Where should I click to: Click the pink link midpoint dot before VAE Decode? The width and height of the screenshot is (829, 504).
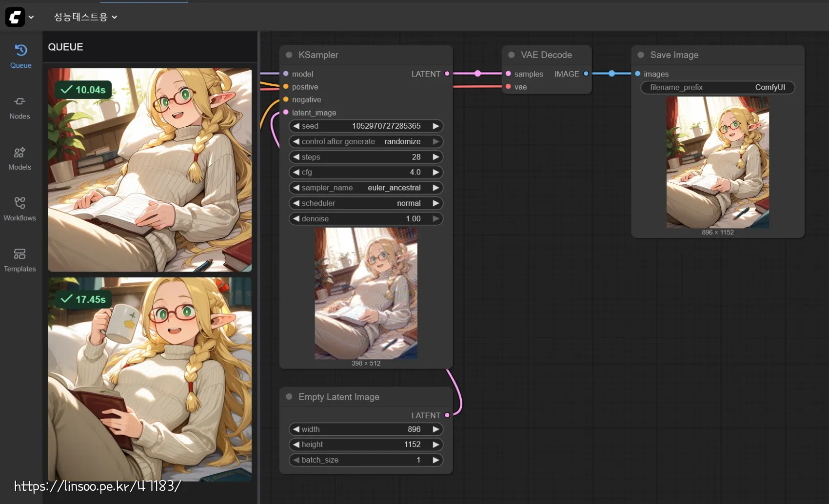(477, 74)
